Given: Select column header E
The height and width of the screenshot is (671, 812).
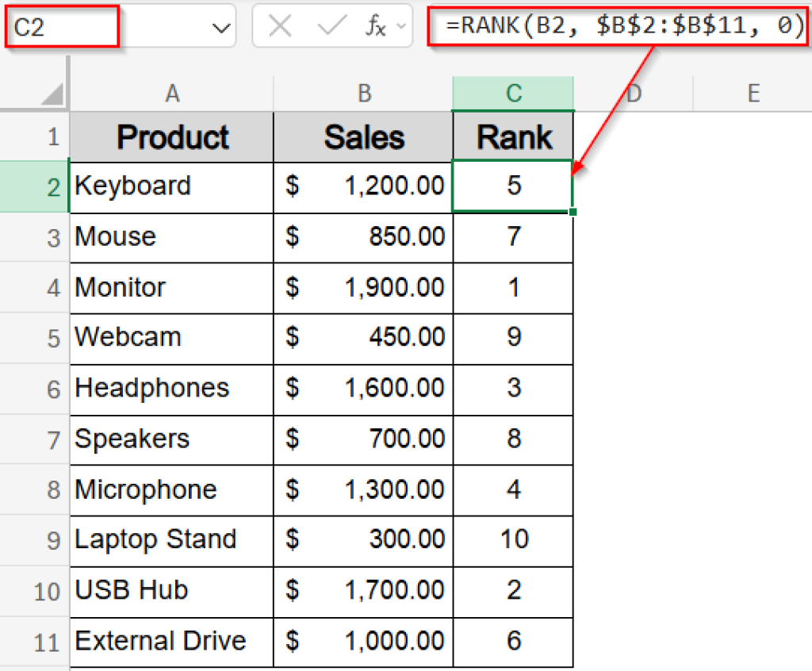Looking at the screenshot, I should pos(752,93).
